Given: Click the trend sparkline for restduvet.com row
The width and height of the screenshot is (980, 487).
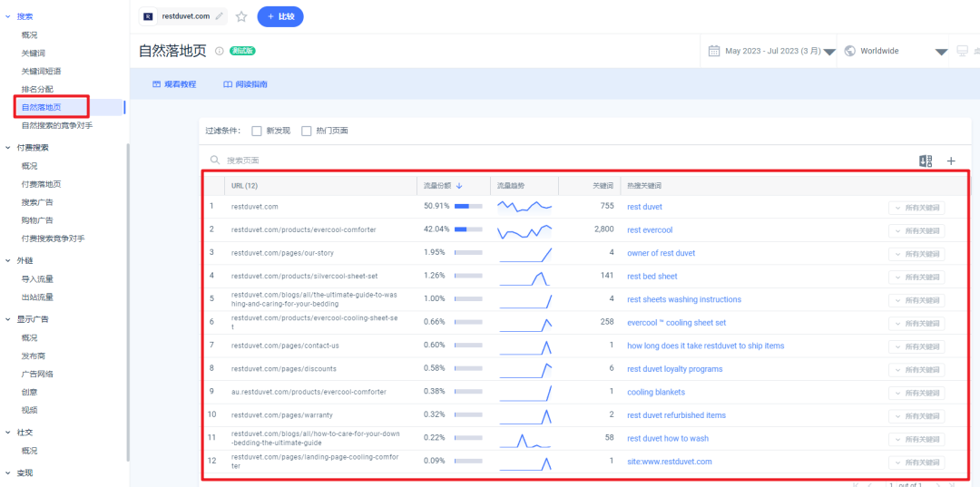Looking at the screenshot, I should [524, 206].
